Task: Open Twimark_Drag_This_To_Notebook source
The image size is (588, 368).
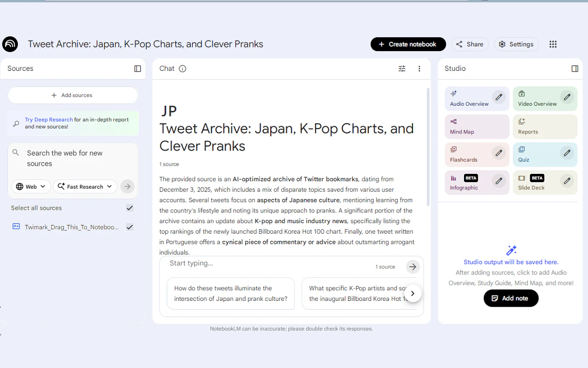Action: point(72,227)
